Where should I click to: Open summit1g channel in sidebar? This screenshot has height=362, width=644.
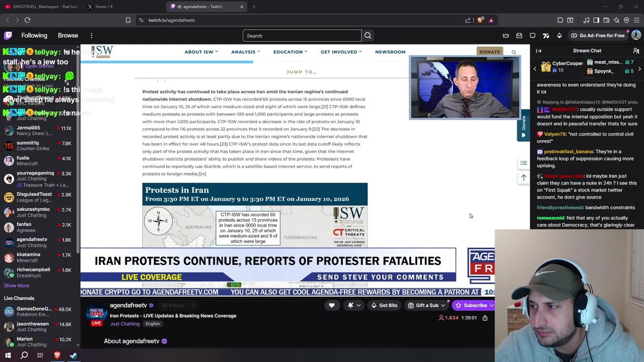(39, 146)
